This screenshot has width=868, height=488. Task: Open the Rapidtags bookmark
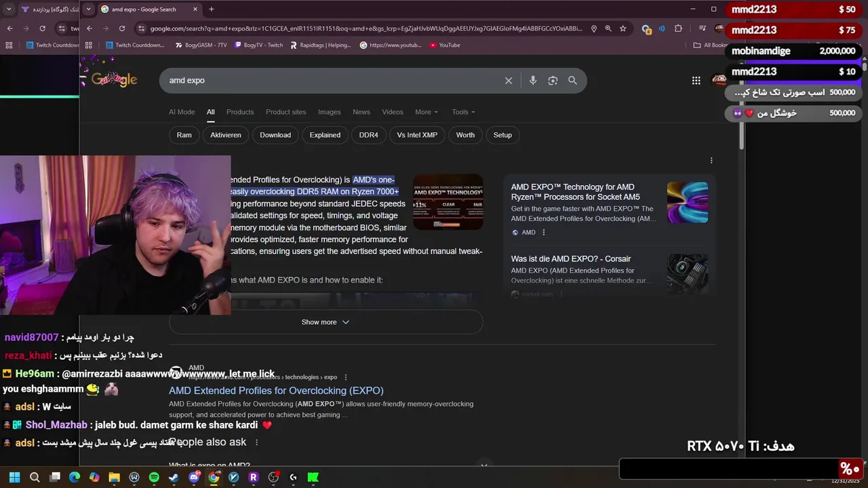click(320, 45)
